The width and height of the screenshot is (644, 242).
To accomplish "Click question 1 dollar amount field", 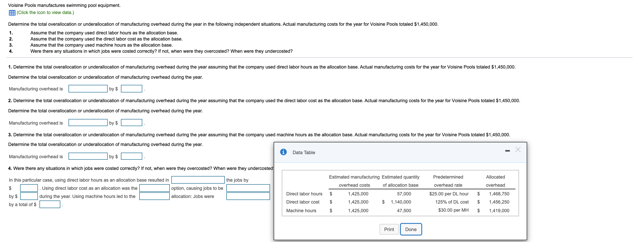I will point(131,89).
